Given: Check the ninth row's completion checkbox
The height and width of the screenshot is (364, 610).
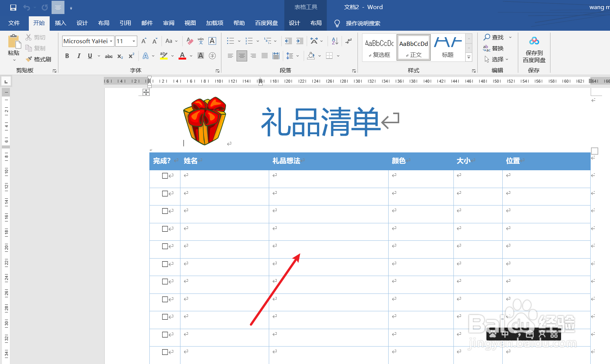Looking at the screenshot, I should tap(165, 317).
